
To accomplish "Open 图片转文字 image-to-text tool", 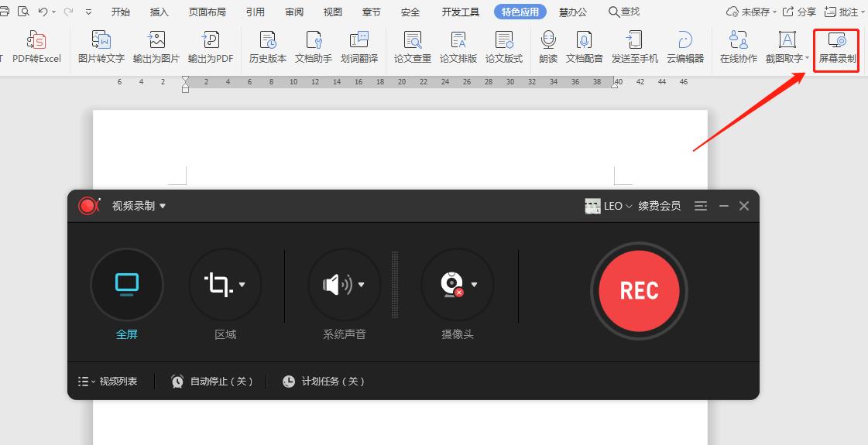I will pos(101,42).
